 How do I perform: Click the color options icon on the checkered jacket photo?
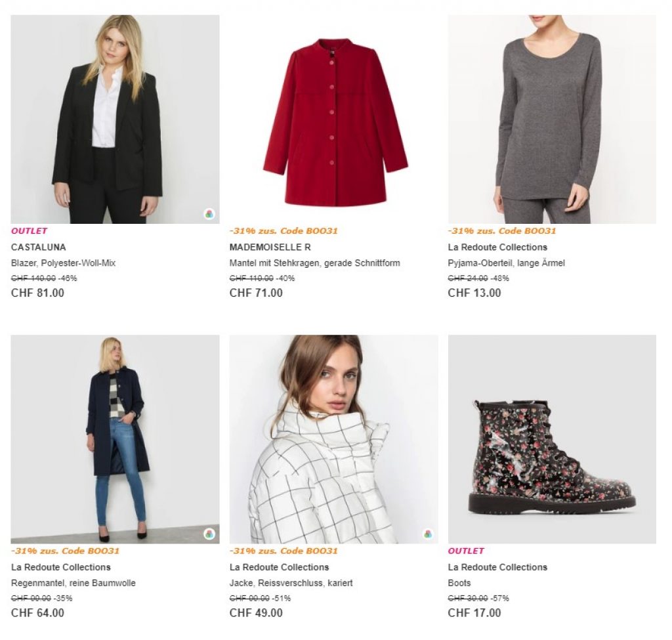tap(428, 534)
